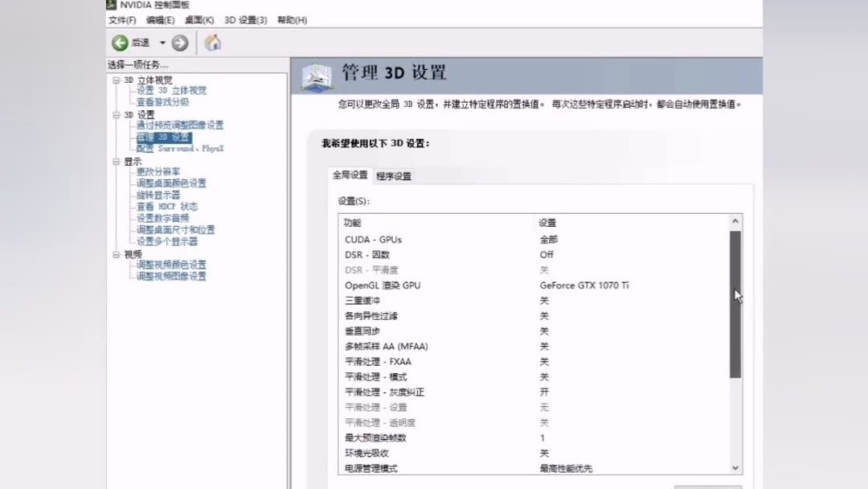The width and height of the screenshot is (868, 489).
Task: Open the Back button history dropdown arrow
Action: 162,43
